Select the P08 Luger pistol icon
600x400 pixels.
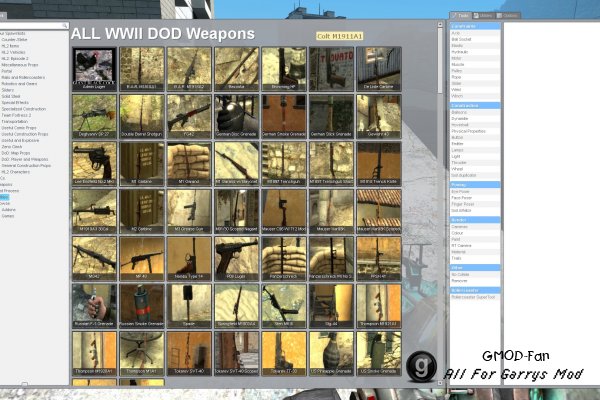236,259
